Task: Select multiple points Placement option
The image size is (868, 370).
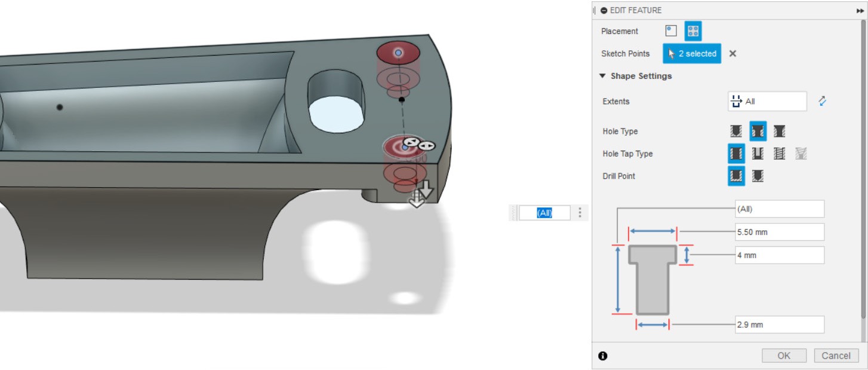Action: click(693, 31)
